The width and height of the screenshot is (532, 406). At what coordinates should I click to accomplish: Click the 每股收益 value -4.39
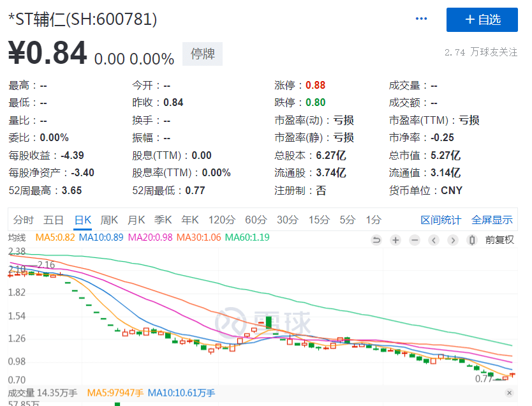pyautogui.click(x=72, y=156)
